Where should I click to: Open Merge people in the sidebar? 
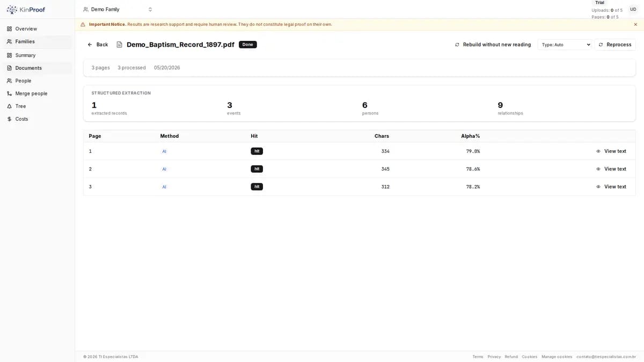[36, 93]
